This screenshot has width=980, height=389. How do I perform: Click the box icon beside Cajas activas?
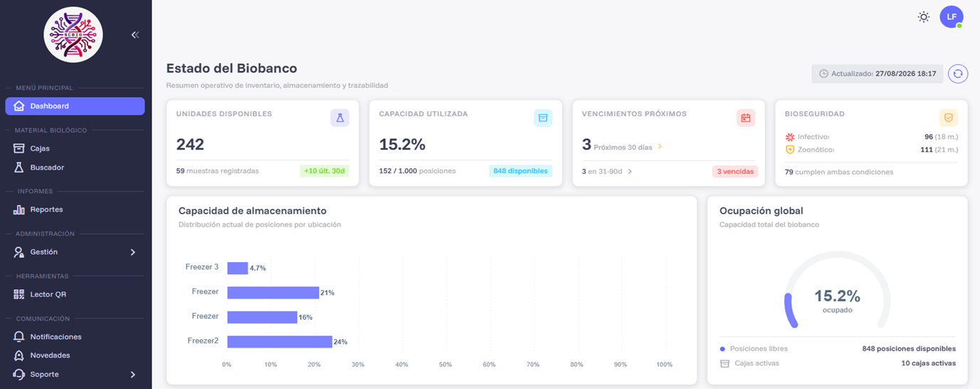(x=725, y=363)
